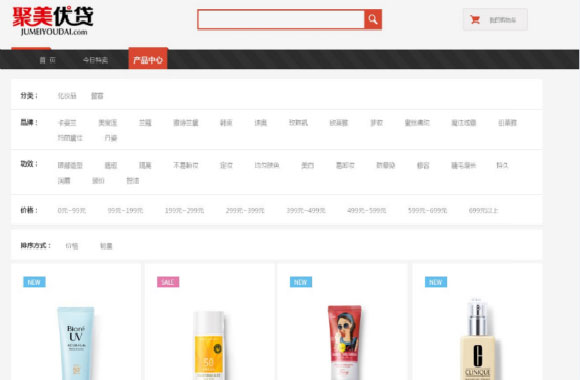Screen dimensions: 580x380
Task: Open the Biore UV sunscreen product
Action: click(x=75, y=343)
